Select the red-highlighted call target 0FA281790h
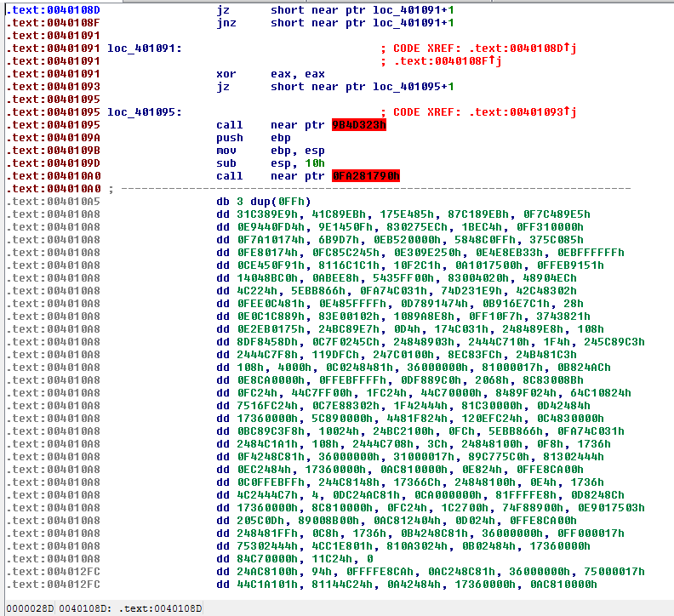The width and height of the screenshot is (674, 616). (x=365, y=176)
